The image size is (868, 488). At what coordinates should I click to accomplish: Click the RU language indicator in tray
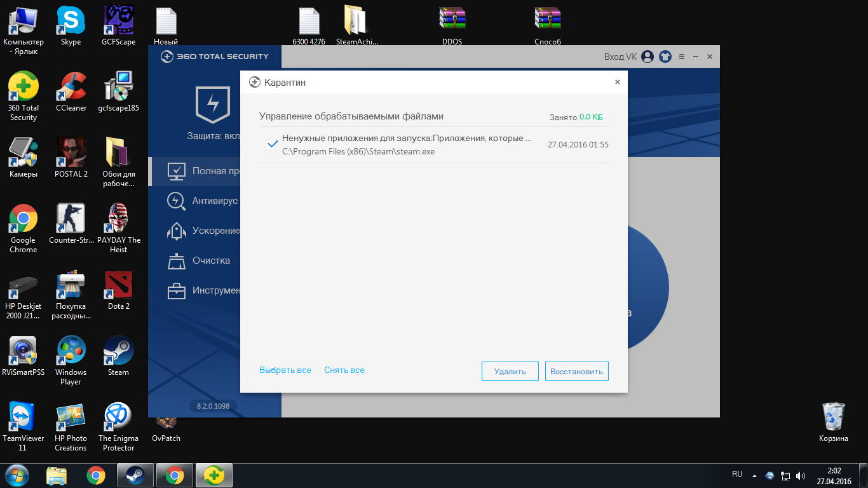737,474
